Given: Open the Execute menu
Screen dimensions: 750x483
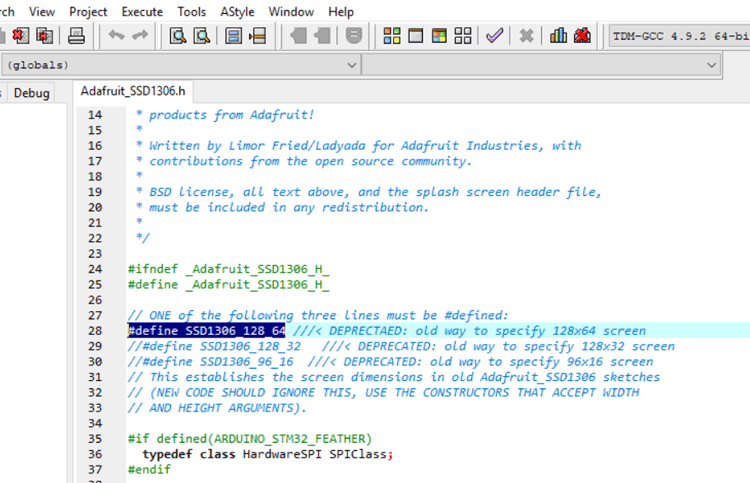Looking at the screenshot, I should point(142,12).
